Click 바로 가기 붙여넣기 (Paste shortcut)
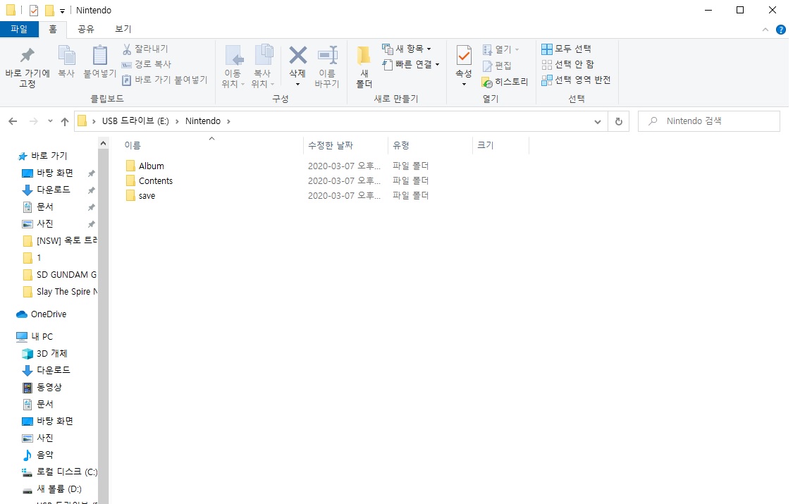Screen dimensions: 812x504 [164, 80]
